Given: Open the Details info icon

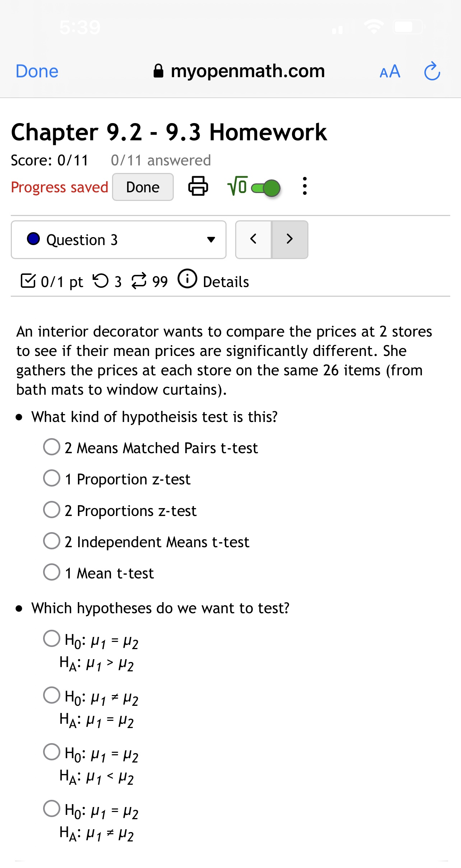Looking at the screenshot, I should (187, 278).
